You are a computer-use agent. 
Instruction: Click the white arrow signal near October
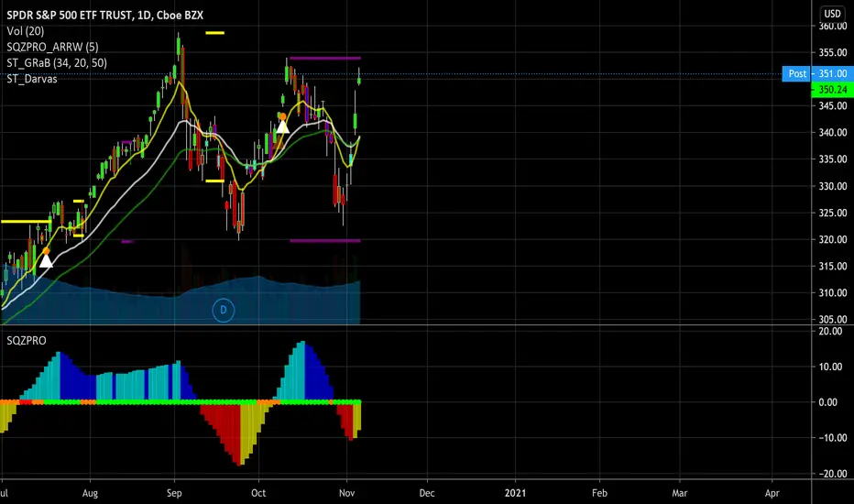(282, 127)
